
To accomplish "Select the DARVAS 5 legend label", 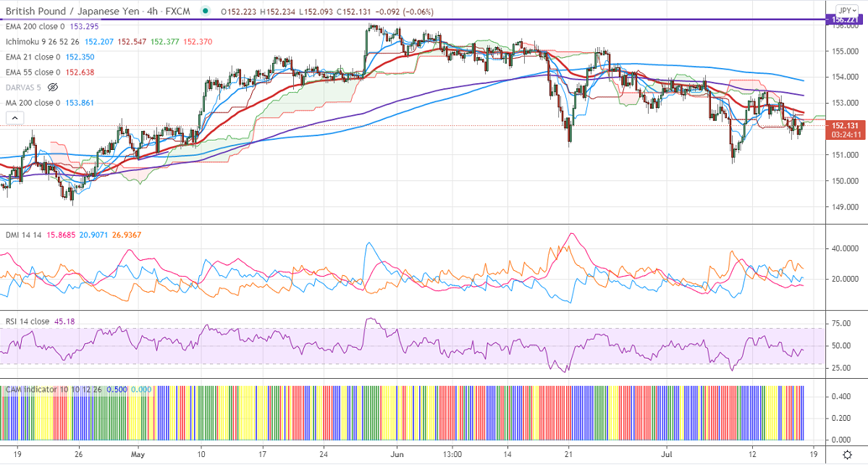I will pyautogui.click(x=23, y=88).
